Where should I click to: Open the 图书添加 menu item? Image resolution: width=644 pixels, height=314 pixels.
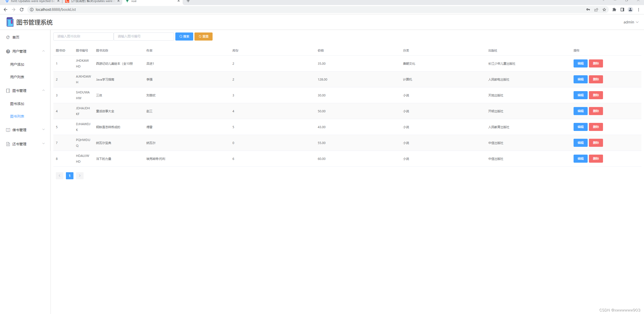tap(17, 104)
